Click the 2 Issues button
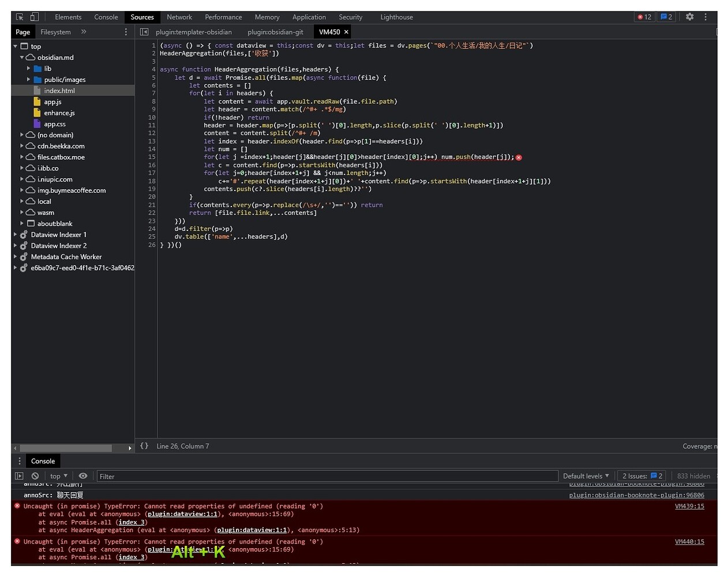The image size is (728, 577). (642, 476)
